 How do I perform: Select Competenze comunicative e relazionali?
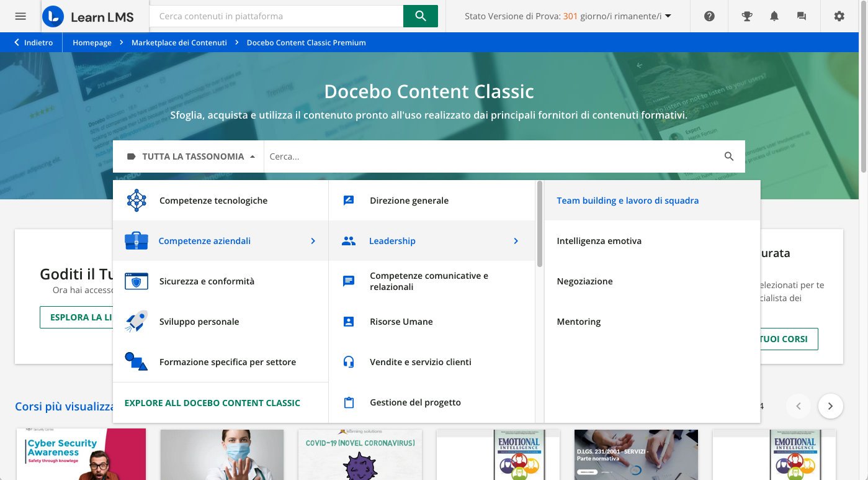[432, 281]
